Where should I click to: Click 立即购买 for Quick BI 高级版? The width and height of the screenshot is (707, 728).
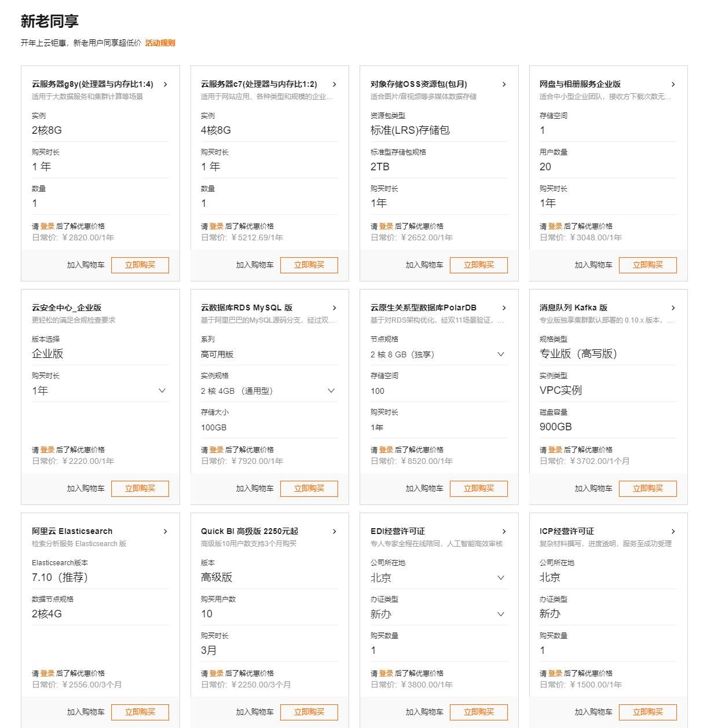(x=309, y=712)
